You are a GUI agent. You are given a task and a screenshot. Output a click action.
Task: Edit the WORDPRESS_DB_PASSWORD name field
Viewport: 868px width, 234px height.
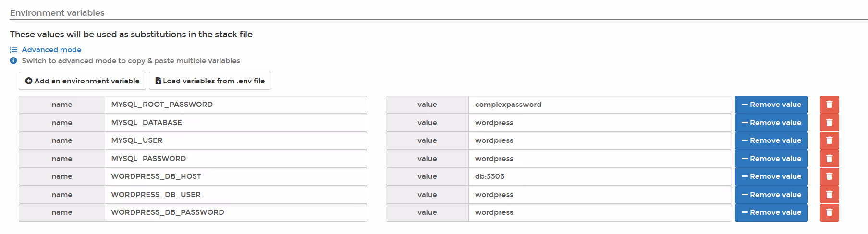[x=236, y=212]
